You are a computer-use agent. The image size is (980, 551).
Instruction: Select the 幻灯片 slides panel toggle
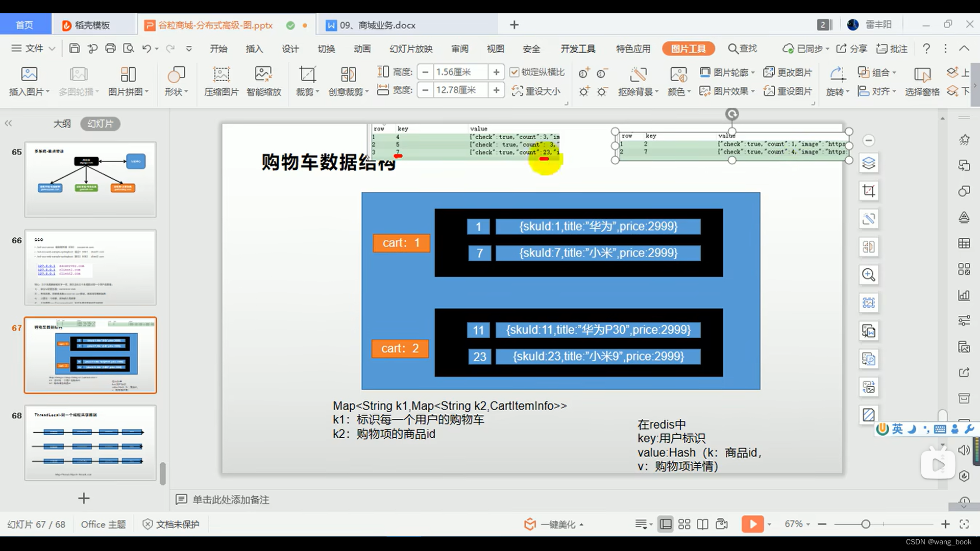(100, 123)
